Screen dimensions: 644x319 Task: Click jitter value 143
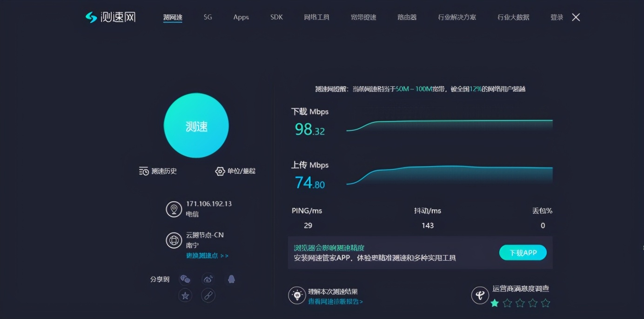tap(428, 226)
